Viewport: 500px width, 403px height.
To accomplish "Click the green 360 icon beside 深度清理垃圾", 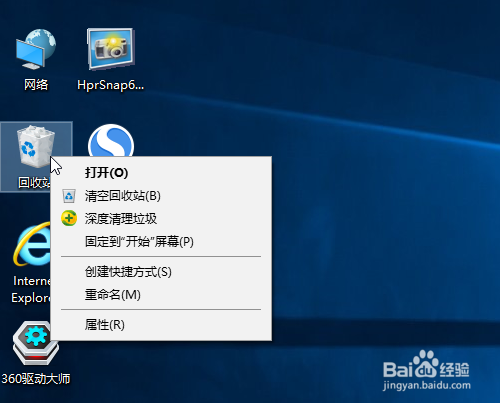I will tap(69, 218).
